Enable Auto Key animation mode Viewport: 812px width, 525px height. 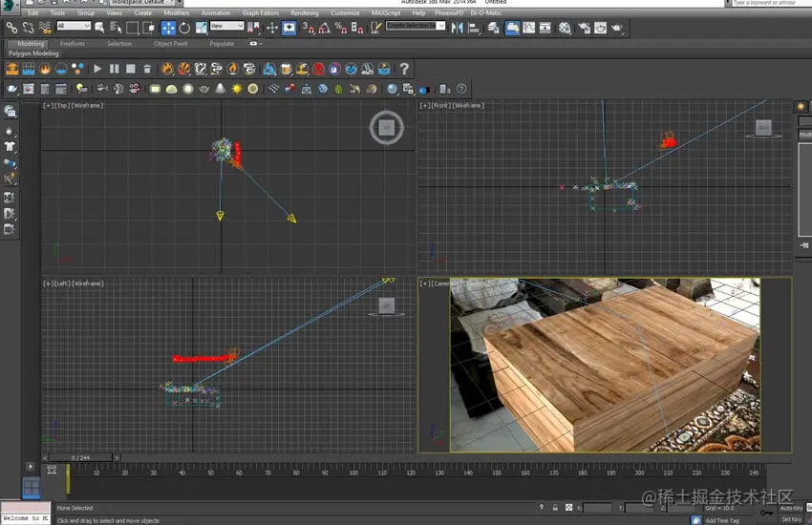(x=791, y=508)
